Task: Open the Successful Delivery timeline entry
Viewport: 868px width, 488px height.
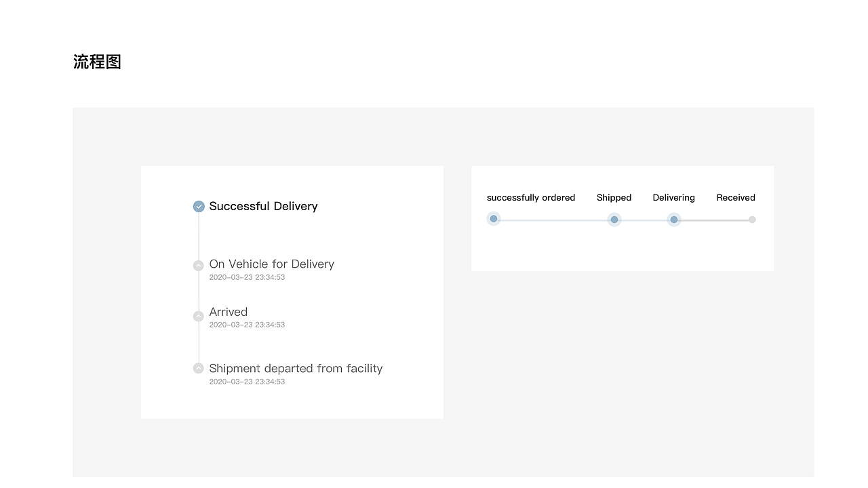Action: click(x=263, y=206)
